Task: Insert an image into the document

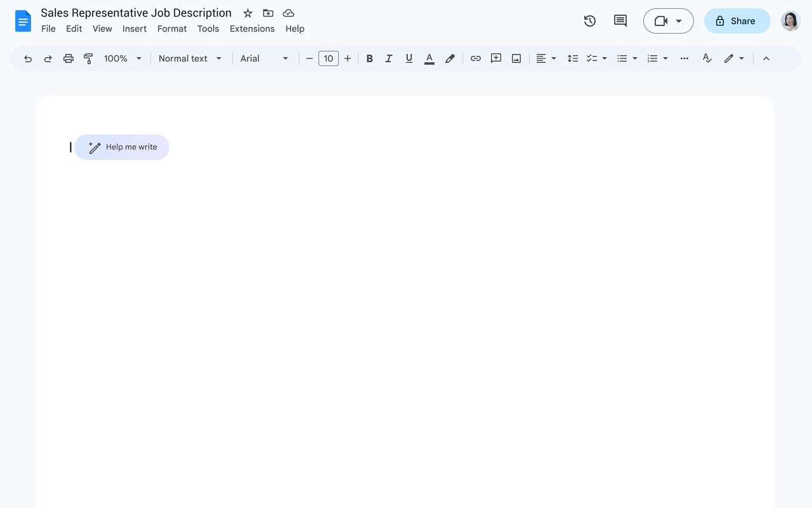Action: click(x=516, y=58)
